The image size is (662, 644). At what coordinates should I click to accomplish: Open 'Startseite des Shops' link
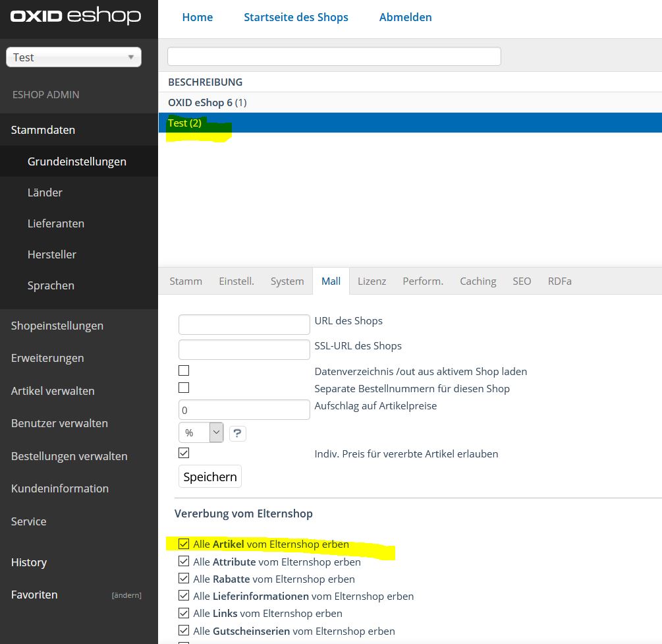point(296,17)
